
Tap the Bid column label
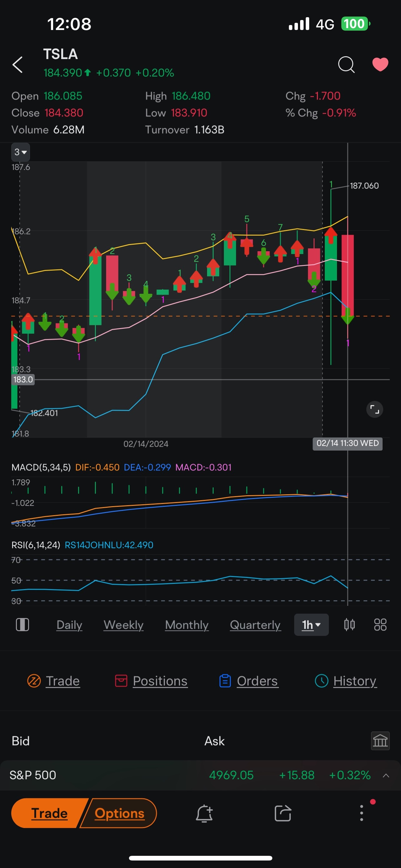point(21,741)
